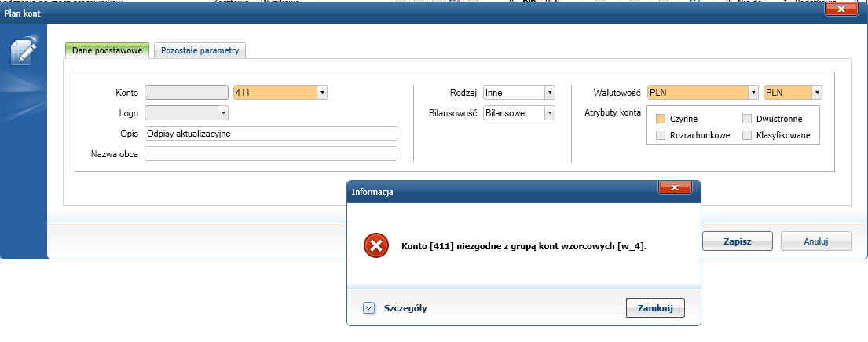868x342 pixels.
Task: Tick the Klasyfikowane checkbox
Action: (x=747, y=135)
